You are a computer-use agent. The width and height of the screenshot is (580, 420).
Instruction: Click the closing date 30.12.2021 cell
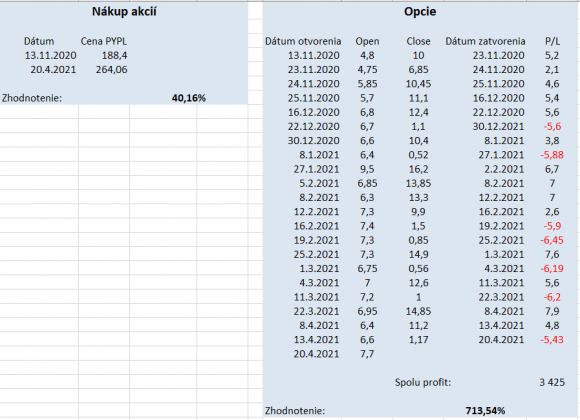point(498,127)
